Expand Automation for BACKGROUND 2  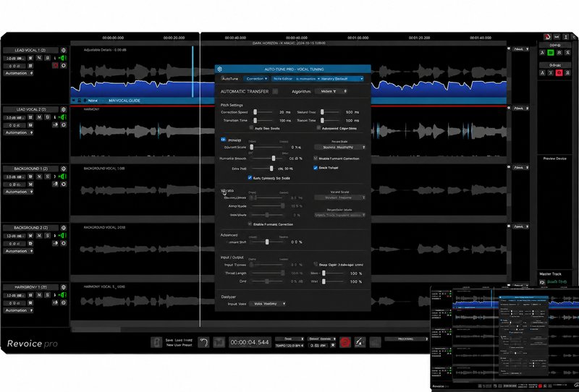19,251
